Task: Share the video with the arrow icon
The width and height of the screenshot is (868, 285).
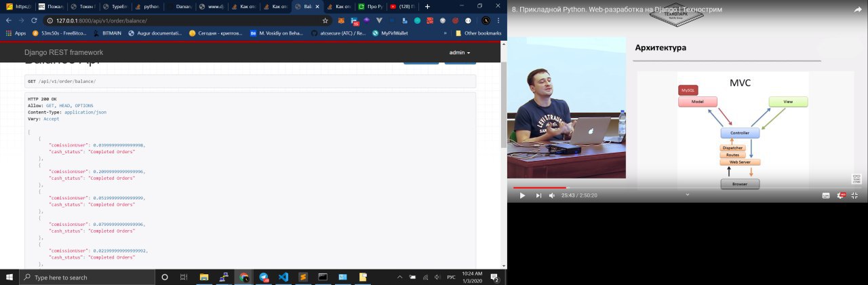Action: tap(857, 9)
